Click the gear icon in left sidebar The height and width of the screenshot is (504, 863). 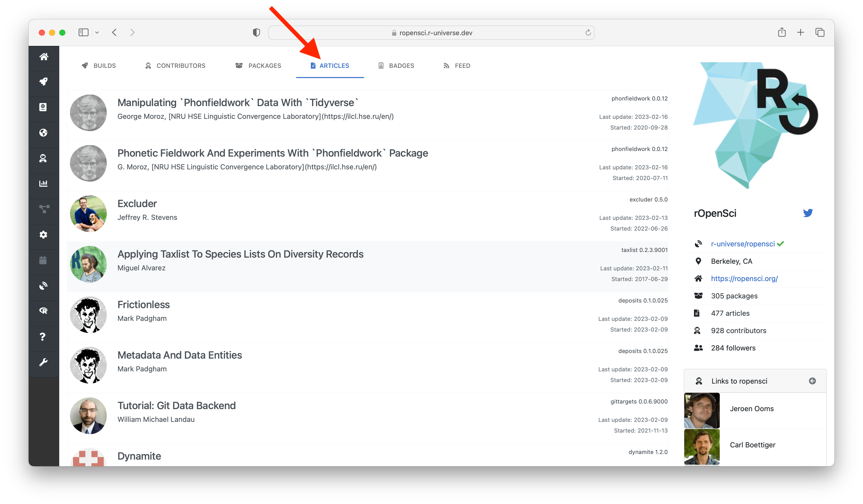click(43, 235)
